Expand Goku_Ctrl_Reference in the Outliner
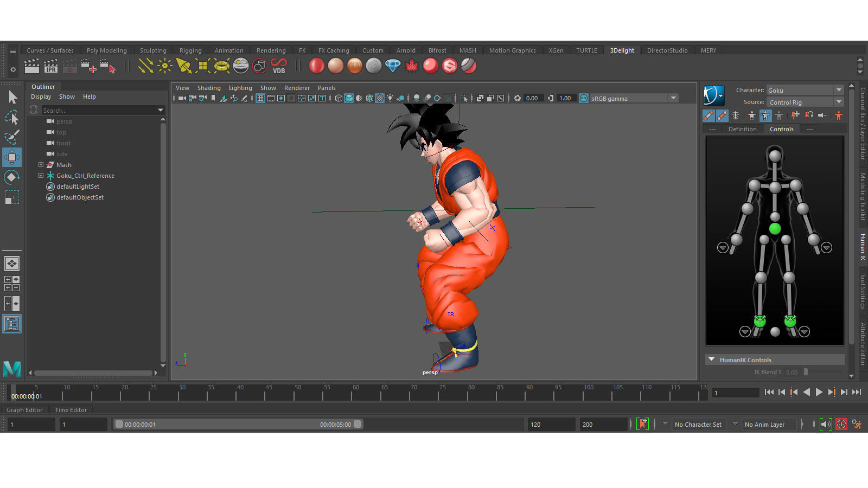 [x=41, y=175]
